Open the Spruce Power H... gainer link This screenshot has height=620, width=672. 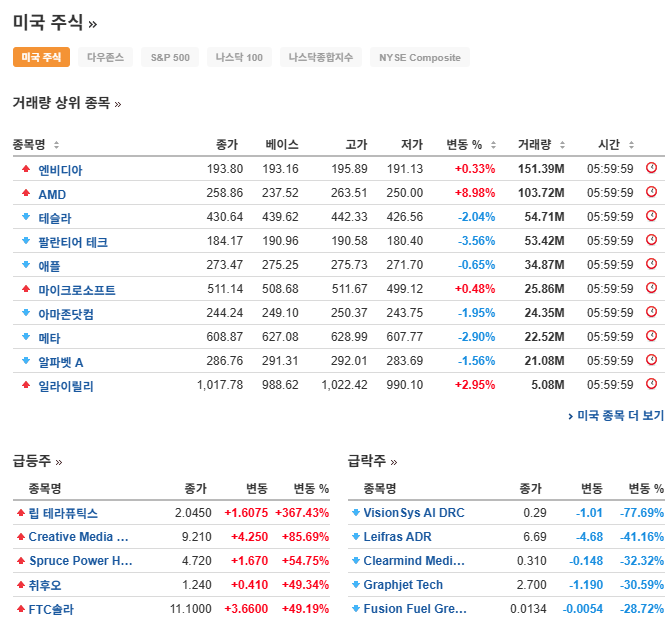tap(81, 560)
